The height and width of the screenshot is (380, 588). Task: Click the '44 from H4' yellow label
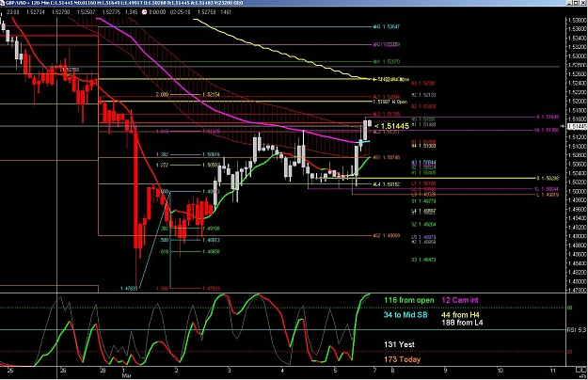pyautogui.click(x=460, y=315)
